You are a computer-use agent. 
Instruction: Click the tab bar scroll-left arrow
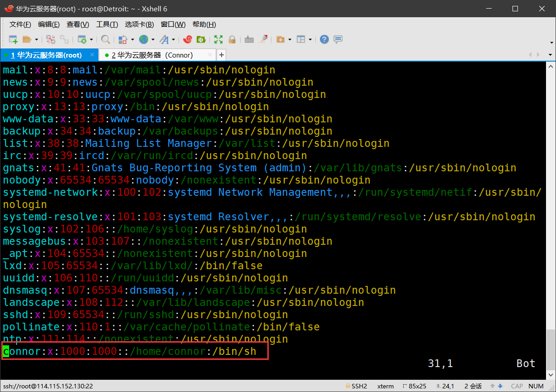pos(531,55)
